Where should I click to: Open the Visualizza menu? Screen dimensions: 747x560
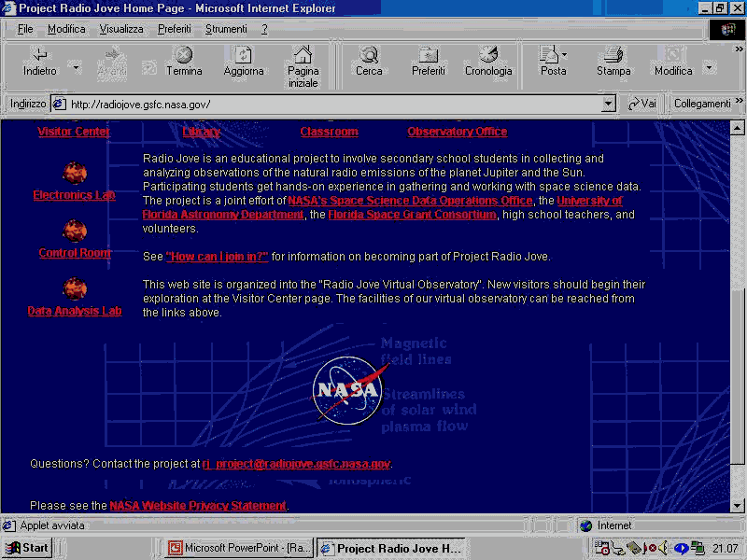(x=121, y=29)
